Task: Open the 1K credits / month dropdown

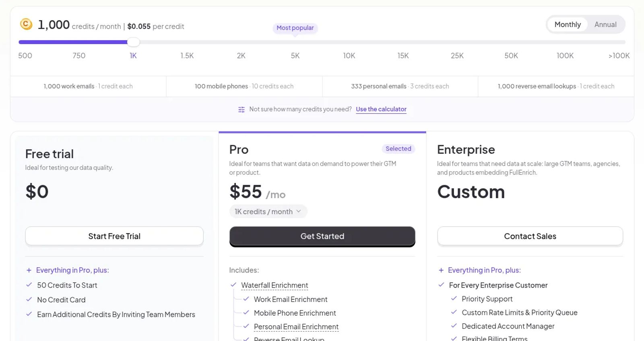Action: [x=268, y=212]
